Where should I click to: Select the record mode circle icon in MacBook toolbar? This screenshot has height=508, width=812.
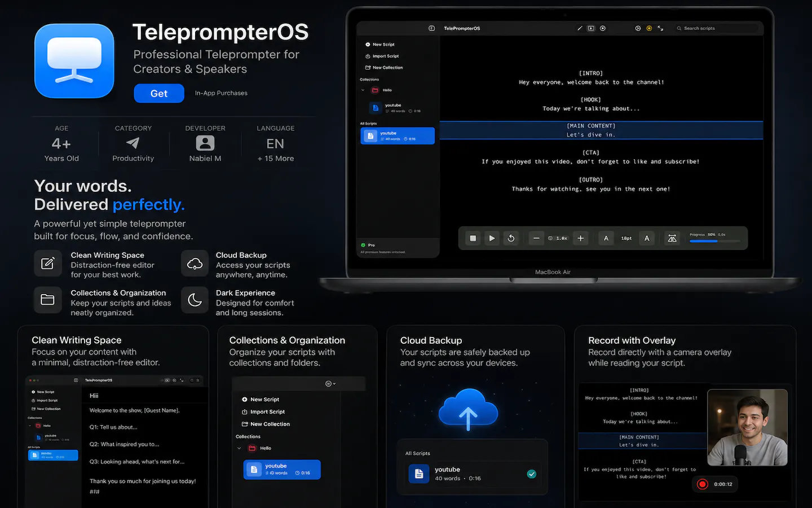[x=603, y=28]
